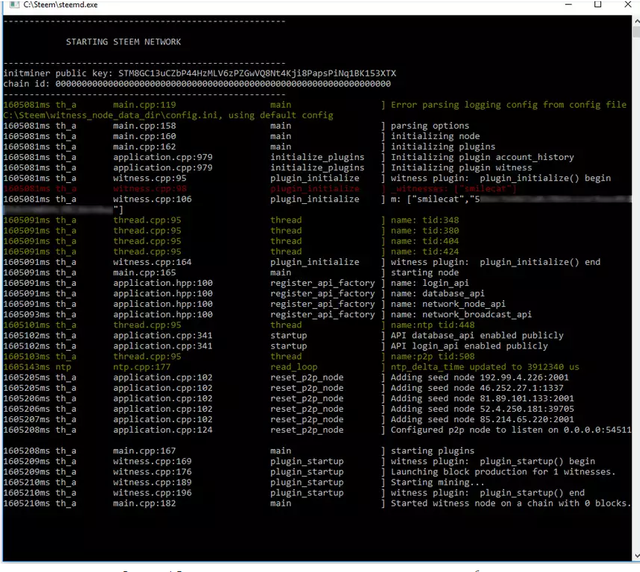Click 'name: tid:404' thread line

point(424,241)
